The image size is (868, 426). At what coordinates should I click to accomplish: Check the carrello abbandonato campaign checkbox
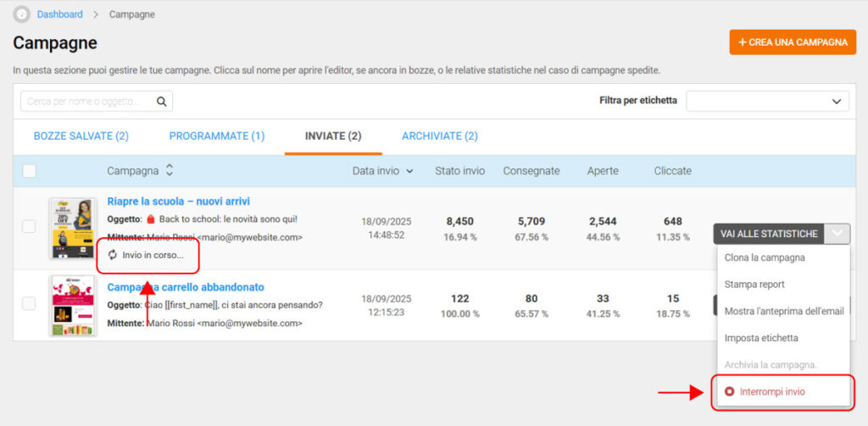pyautogui.click(x=29, y=303)
